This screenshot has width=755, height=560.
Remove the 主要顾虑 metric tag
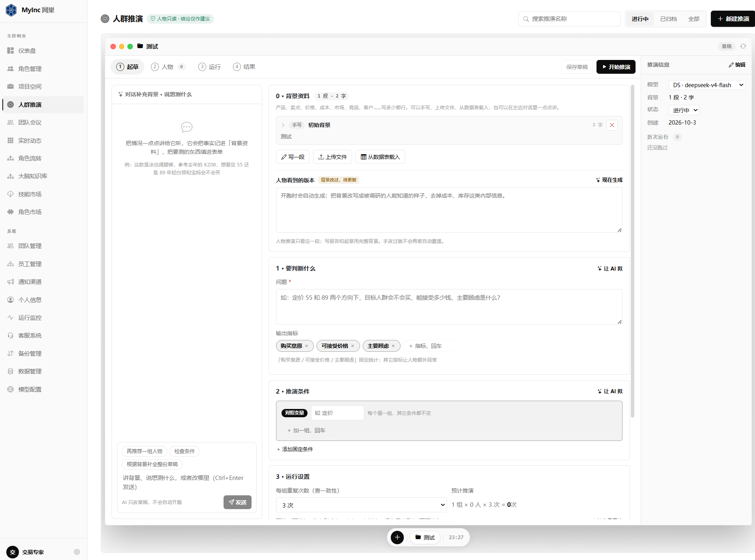pos(393,346)
